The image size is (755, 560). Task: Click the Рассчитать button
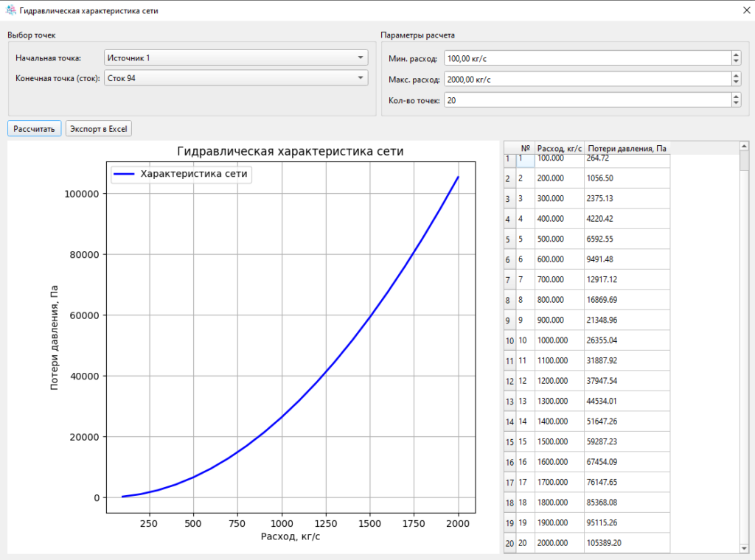click(34, 128)
